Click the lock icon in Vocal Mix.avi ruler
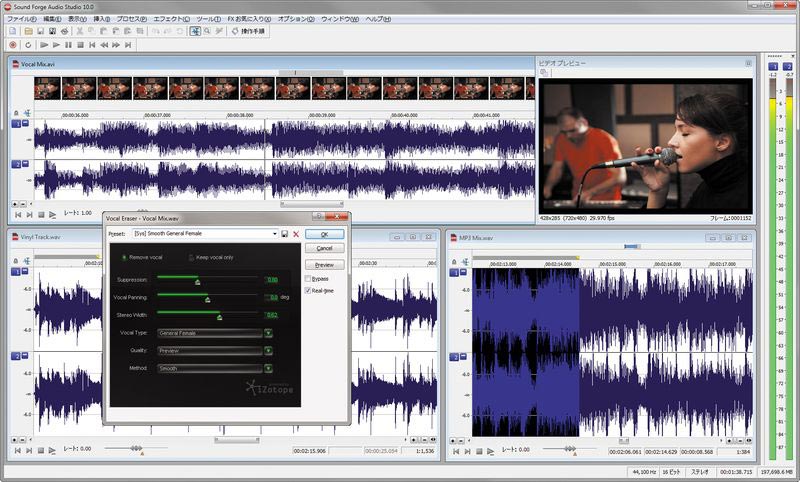 pyautogui.click(x=16, y=113)
